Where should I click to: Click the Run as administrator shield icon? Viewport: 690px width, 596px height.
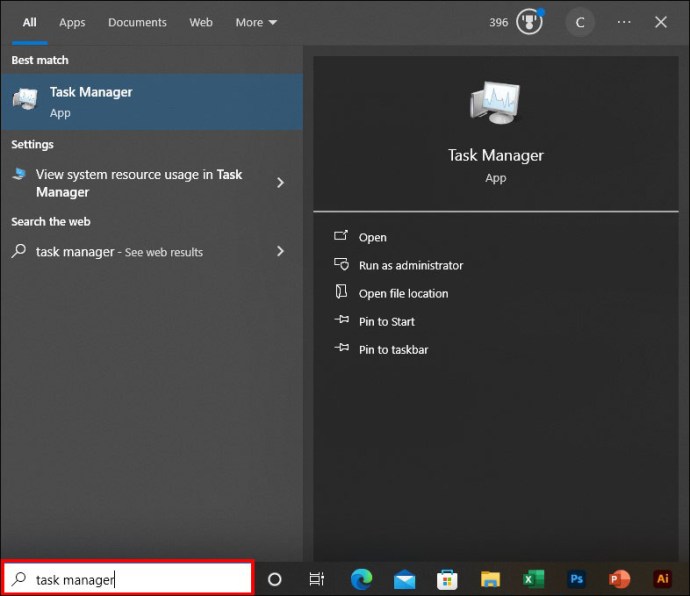pyautogui.click(x=341, y=264)
